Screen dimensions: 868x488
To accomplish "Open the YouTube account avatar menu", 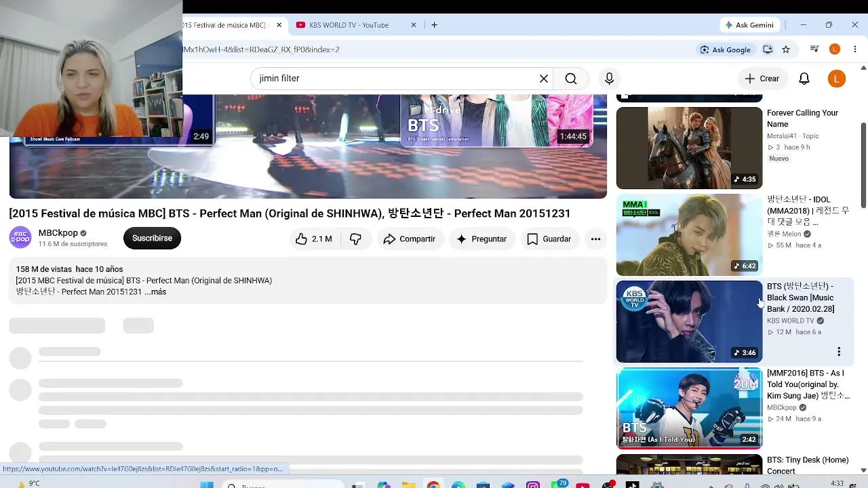I will point(837,79).
